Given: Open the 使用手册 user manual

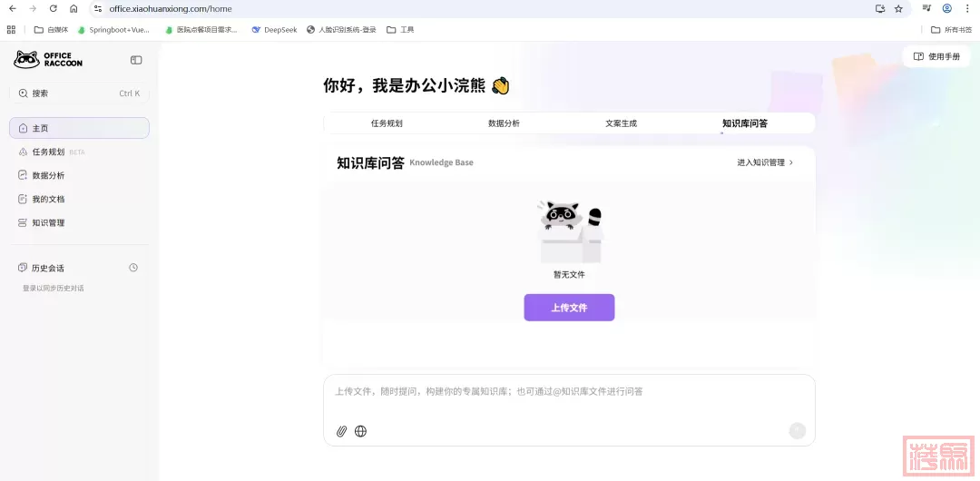Looking at the screenshot, I should 936,56.
